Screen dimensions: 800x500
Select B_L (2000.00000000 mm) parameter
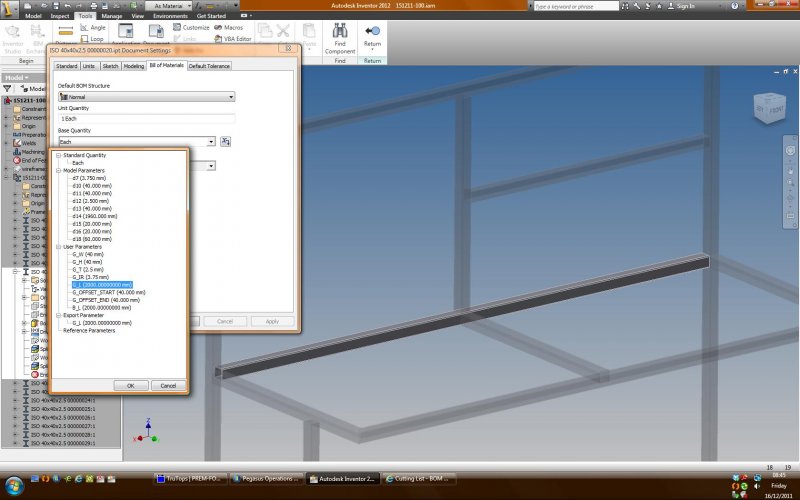(102, 308)
